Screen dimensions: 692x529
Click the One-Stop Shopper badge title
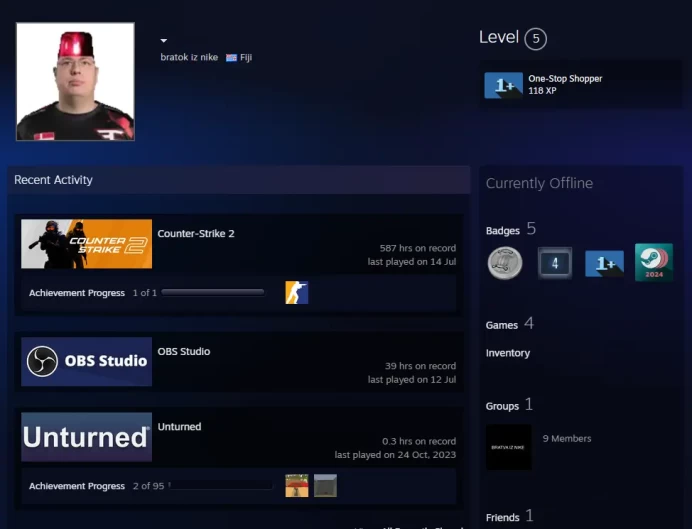pyautogui.click(x=565, y=79)
